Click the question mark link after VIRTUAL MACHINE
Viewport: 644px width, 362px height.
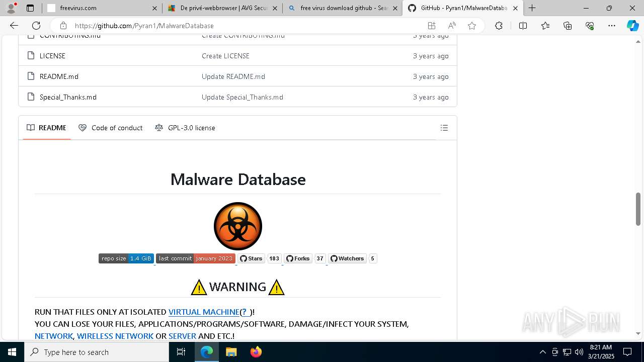(x=246, y=312)
